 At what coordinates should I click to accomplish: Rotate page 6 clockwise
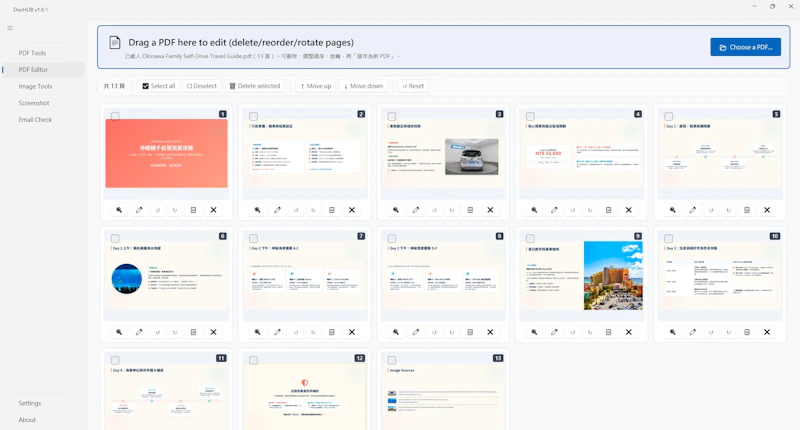tap(175, 332)
